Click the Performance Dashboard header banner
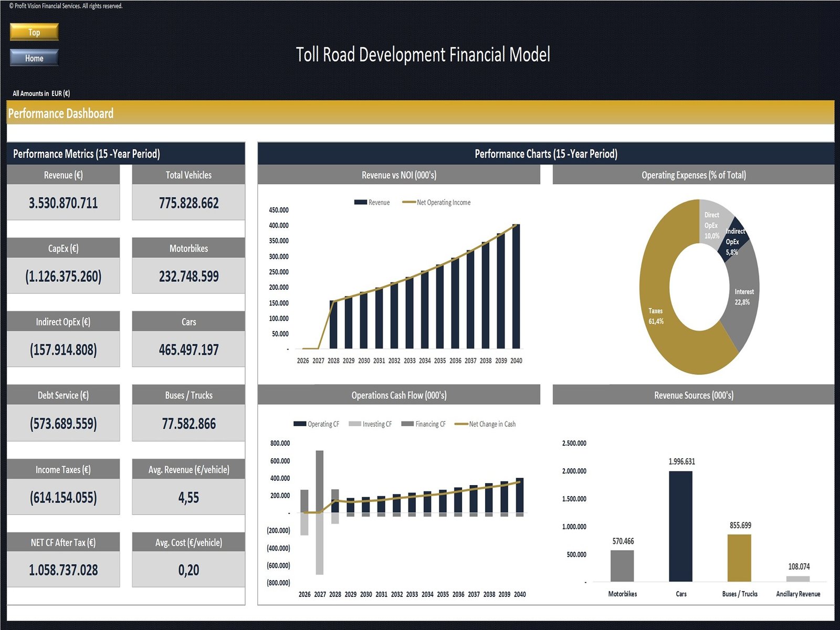 click(420, 113)
